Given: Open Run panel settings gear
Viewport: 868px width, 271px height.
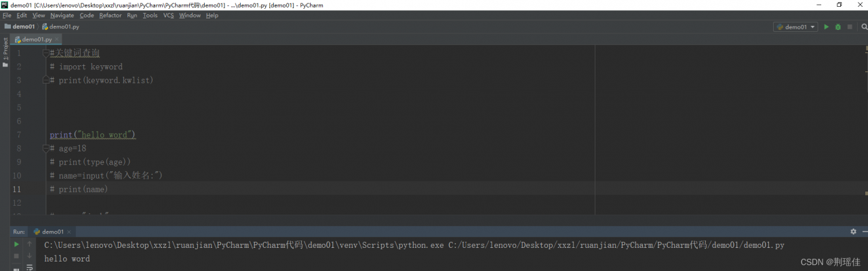Looking at the screenshot, I should (x=853, y=232).
